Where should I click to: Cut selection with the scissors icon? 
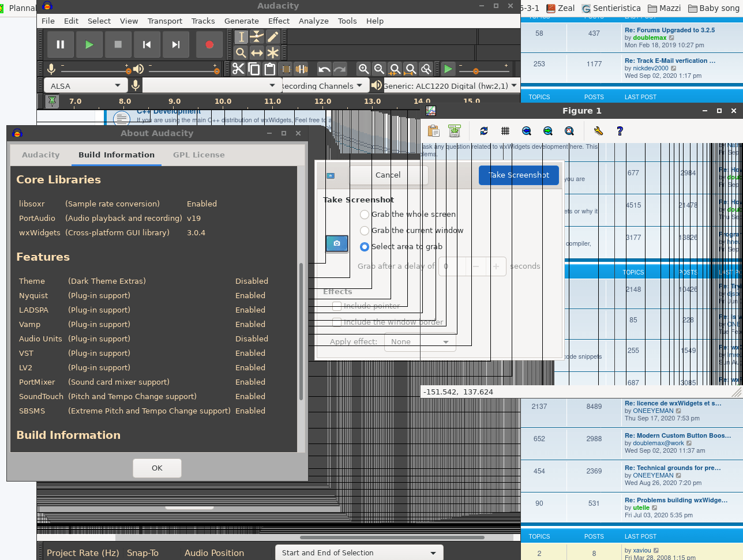coord(238,69)
